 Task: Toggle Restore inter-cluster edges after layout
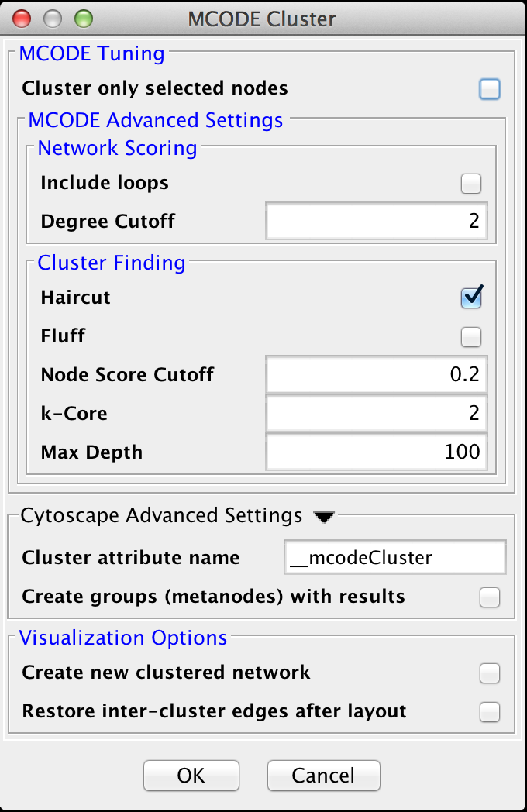[x=489, y=711]
